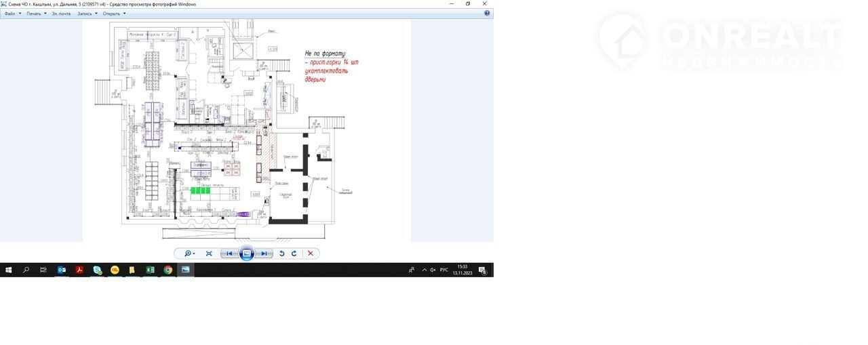Open the Открыть menu
Screen dimensions: 868x345
pos(114,14)
